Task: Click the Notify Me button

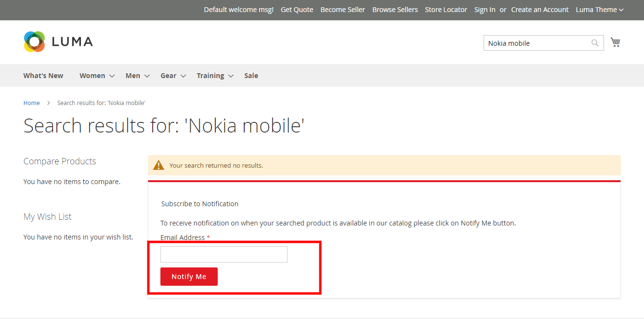Action: pyautogui.click(x=189, y=277)
